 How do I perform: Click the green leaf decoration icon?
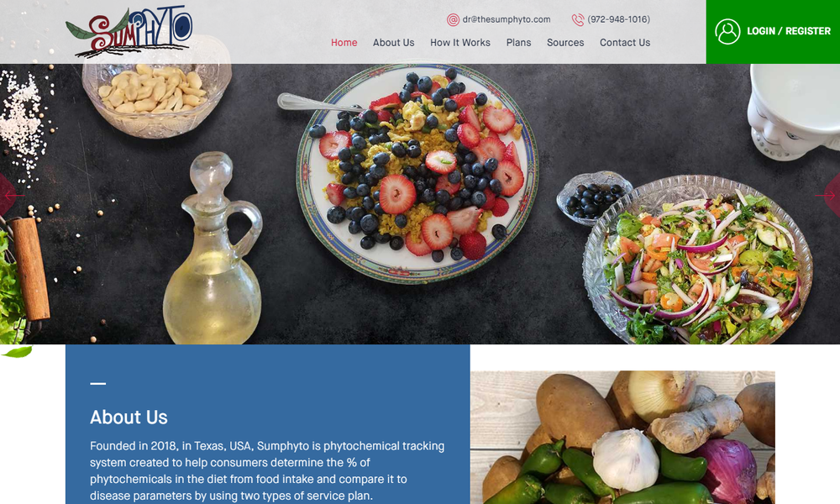click(x=17, y=351)
